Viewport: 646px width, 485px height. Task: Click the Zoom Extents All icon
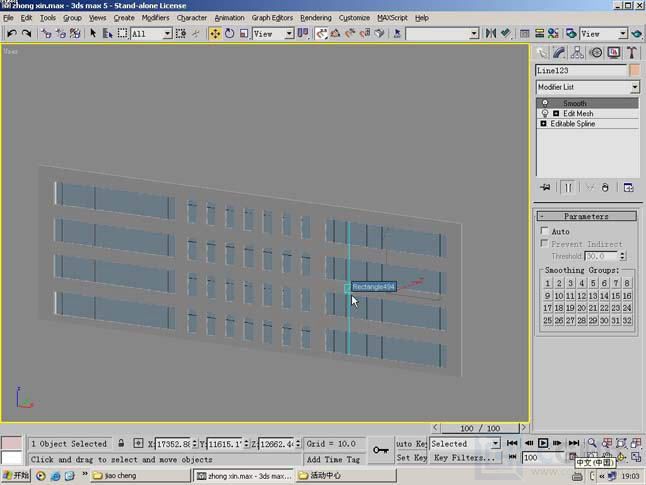pos(636,443)
